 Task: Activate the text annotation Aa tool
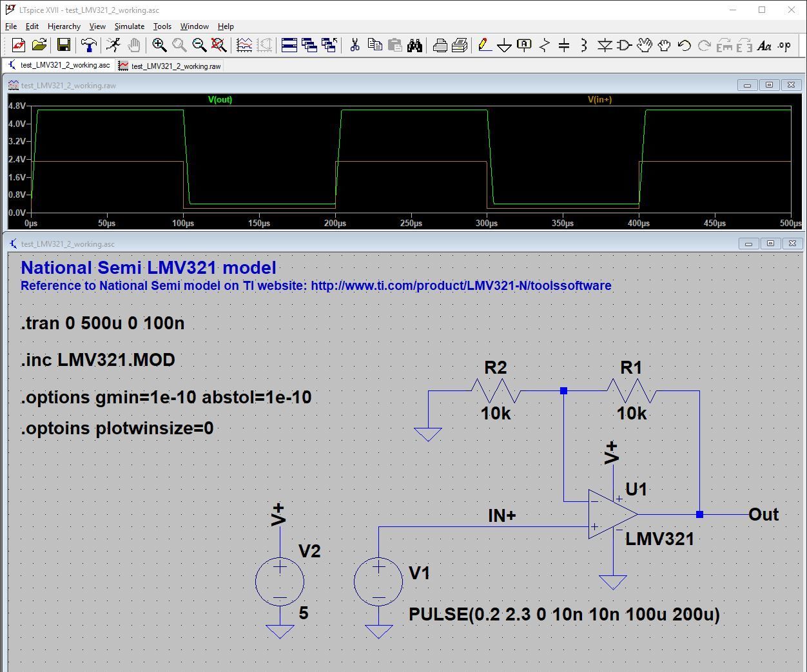[x=764, y=45]
